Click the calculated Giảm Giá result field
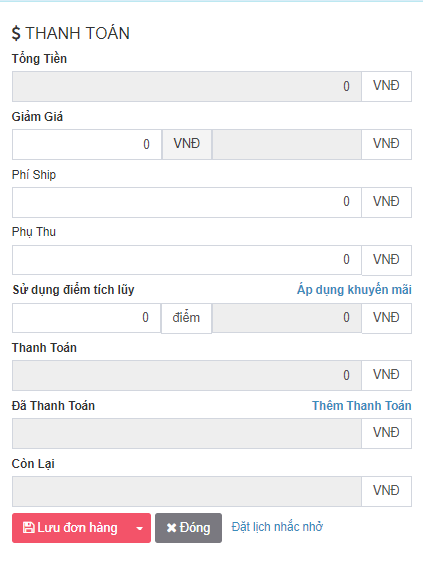Image resolution: width=423 pixels, height=571 pixels. point(287,144)
